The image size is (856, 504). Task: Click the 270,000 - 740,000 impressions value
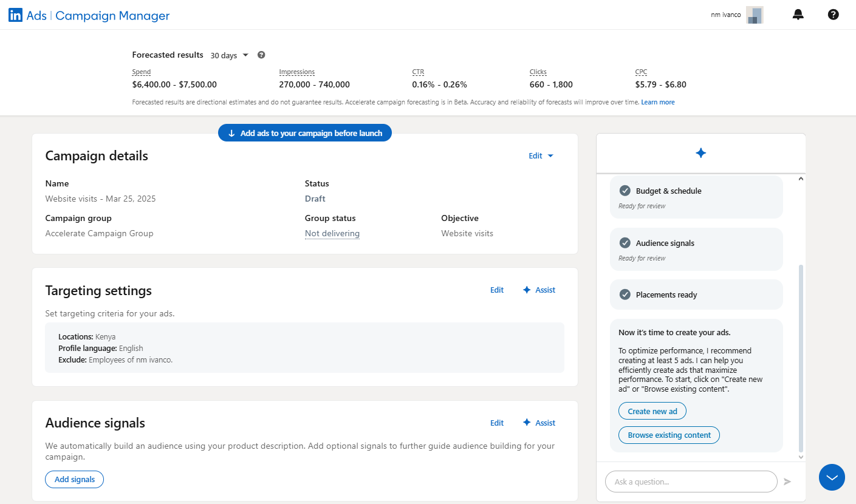[315, 84]
